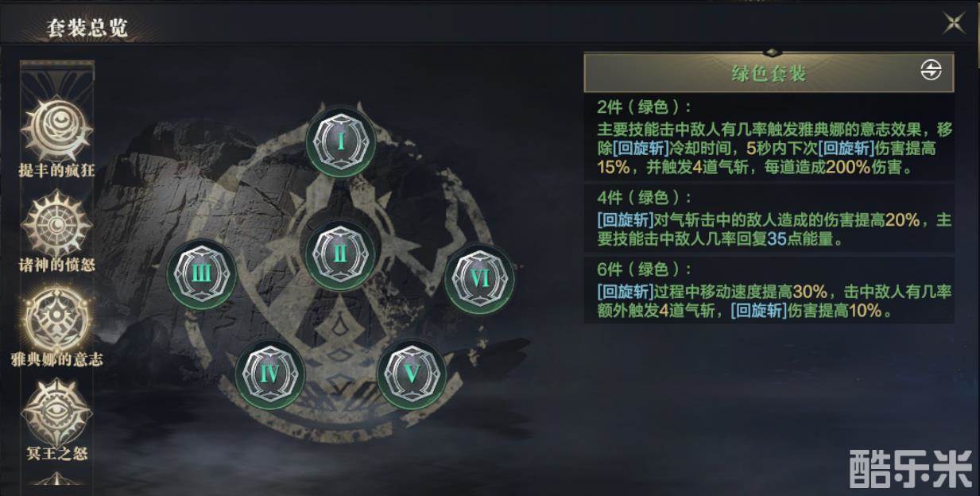Select equipment slot II icon

340,254
